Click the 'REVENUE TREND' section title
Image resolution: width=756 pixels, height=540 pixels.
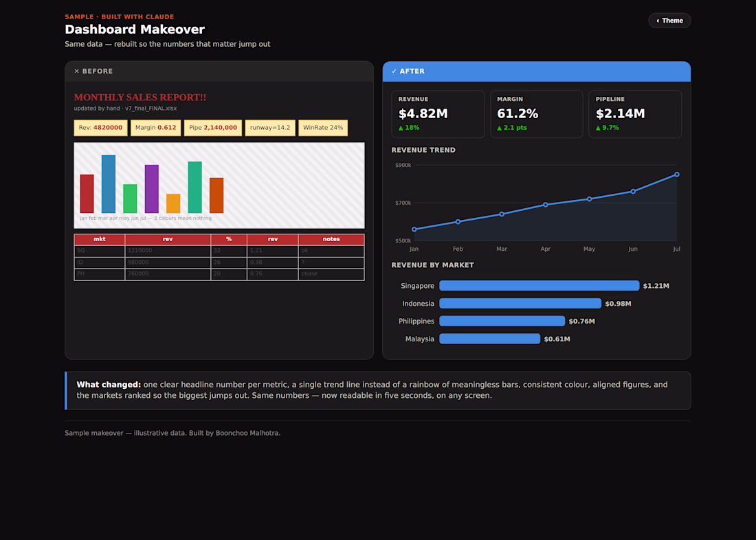tap(423, 150)
